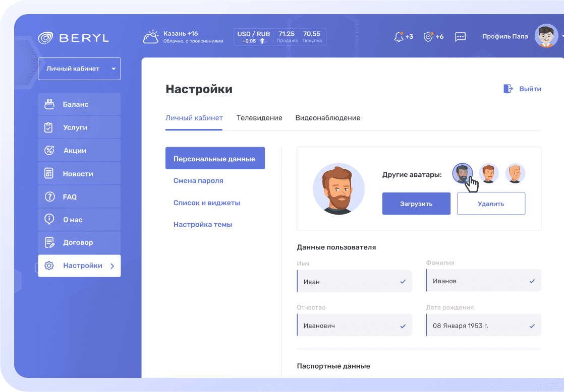This screenshot has height=392, width=564.
Task: Click the Beryl logo
Action: coord(73,38)
